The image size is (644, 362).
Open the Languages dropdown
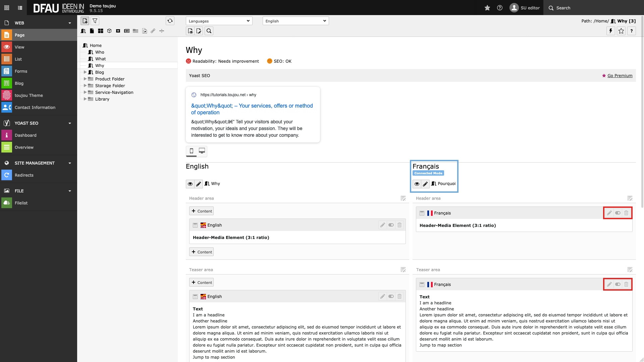pos(219,21)
